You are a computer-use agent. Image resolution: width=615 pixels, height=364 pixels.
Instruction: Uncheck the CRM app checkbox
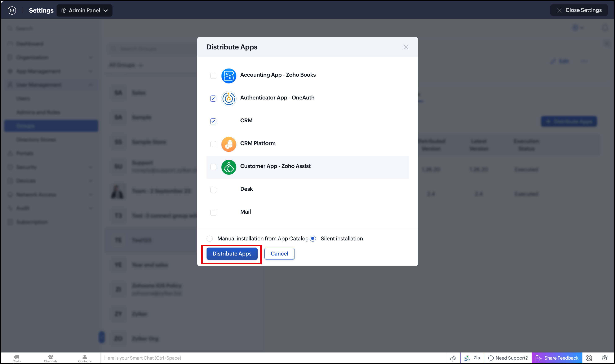(x=213, y=121)
